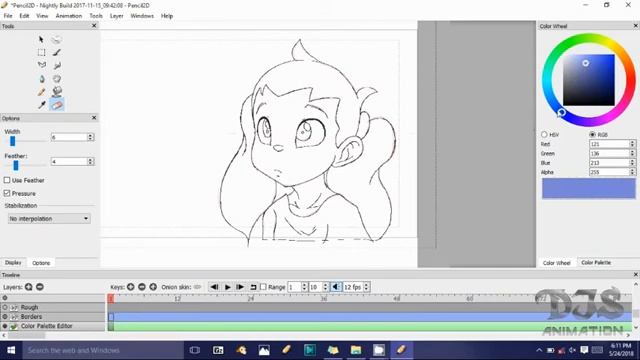
Task: Go to the previous frame
Action: (214, 287)
